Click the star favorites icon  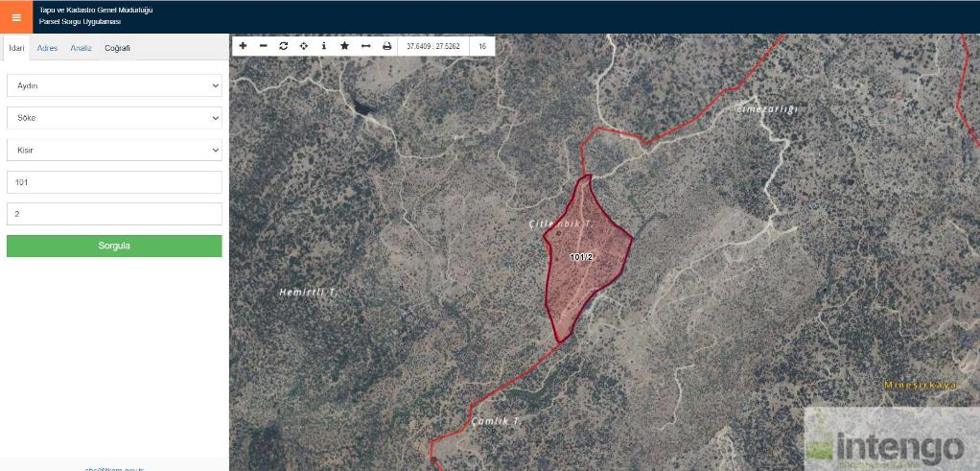344,46
